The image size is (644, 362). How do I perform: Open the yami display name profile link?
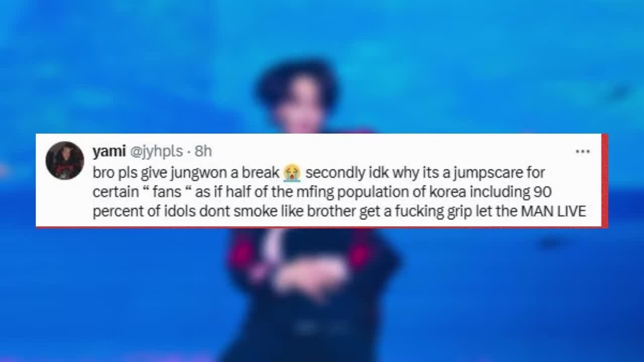click(109, 151)
